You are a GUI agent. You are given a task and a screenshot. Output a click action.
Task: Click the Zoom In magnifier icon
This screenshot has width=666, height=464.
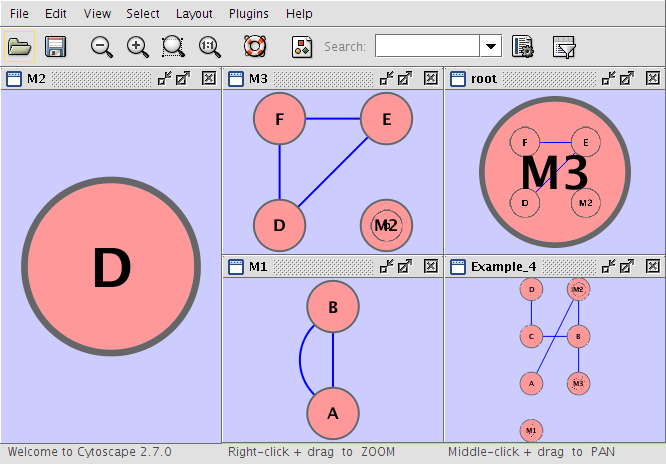pos(138,46)
